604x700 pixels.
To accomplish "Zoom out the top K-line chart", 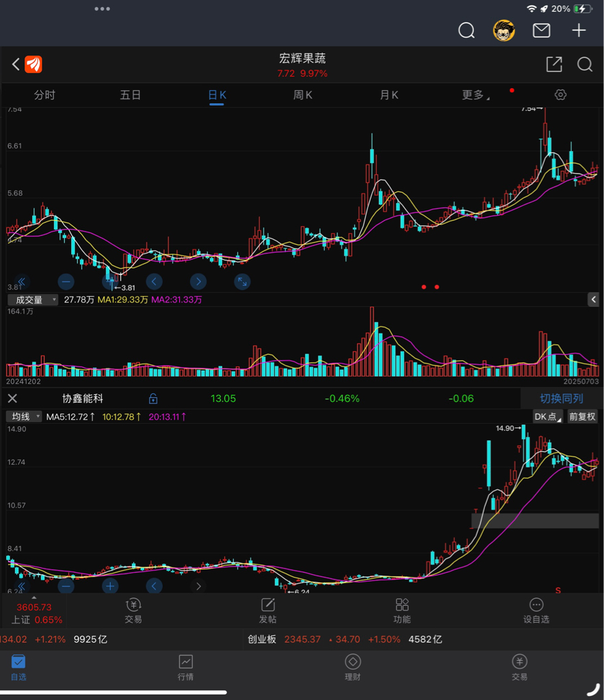I will pyautogui.click(x=66, y=282).
